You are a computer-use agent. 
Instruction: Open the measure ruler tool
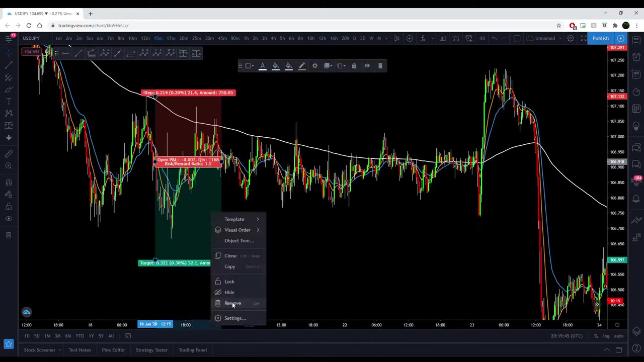pyautogui.click(x=9, y=154)
